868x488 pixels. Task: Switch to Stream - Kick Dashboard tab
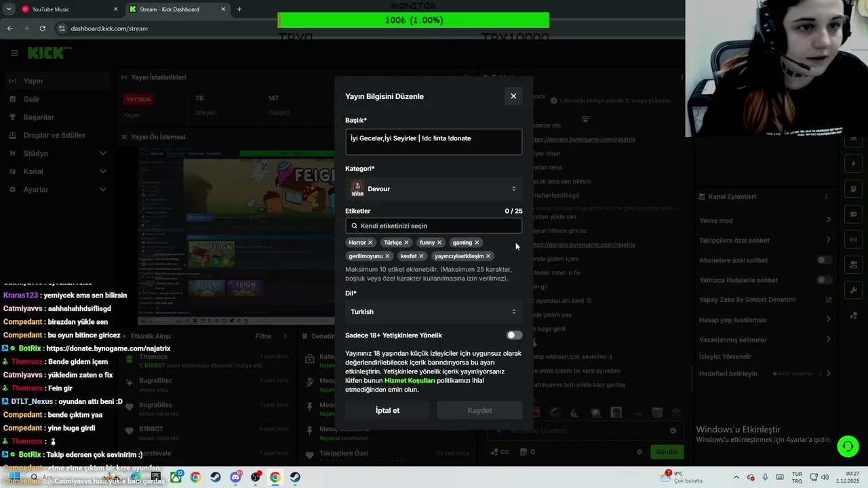(178, 9)
